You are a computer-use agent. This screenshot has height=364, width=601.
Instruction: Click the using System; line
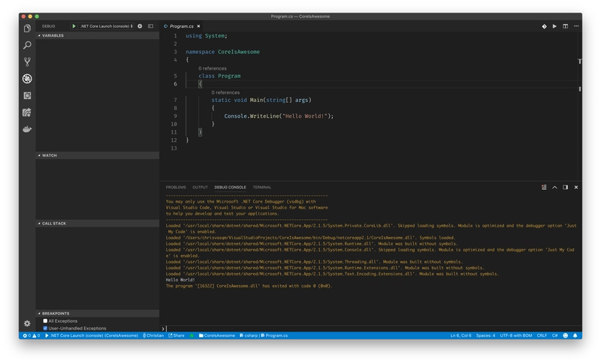[207, 36]
